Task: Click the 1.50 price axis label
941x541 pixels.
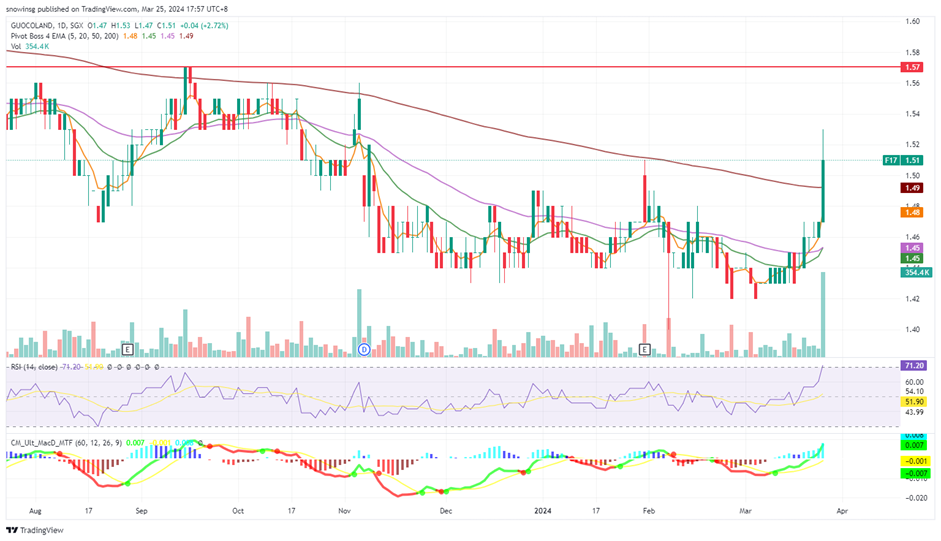Action: click(x=912, y=176)
